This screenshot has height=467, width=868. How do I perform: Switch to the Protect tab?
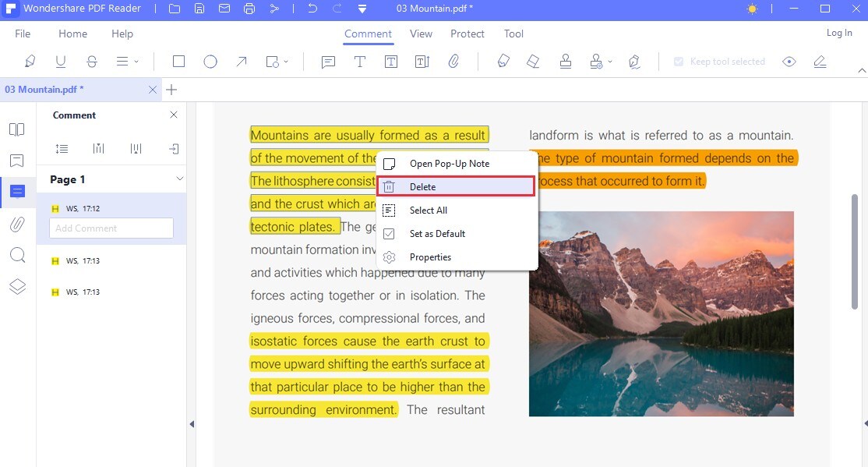point(467,34)
